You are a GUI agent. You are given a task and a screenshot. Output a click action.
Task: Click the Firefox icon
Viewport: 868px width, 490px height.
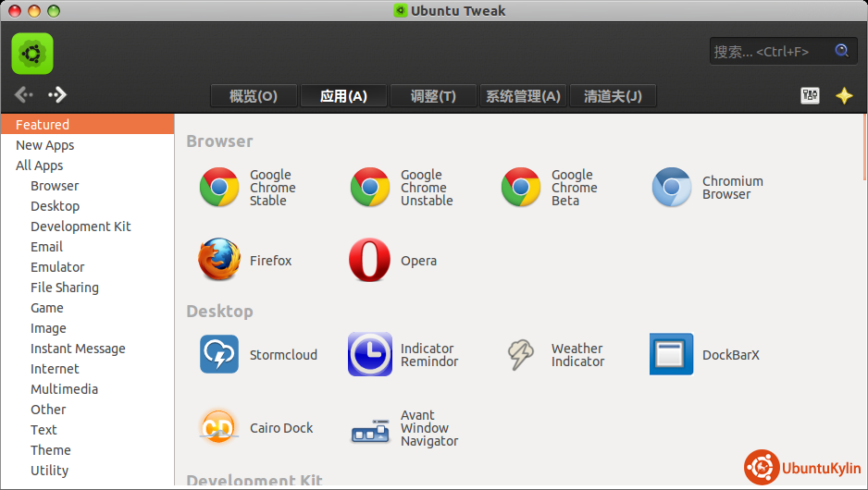click(219, 260)
